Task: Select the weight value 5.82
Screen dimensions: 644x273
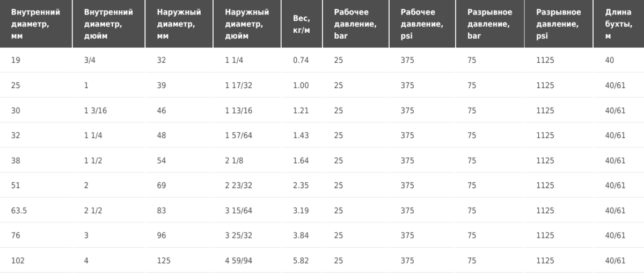Action: (x=302, y=261)
